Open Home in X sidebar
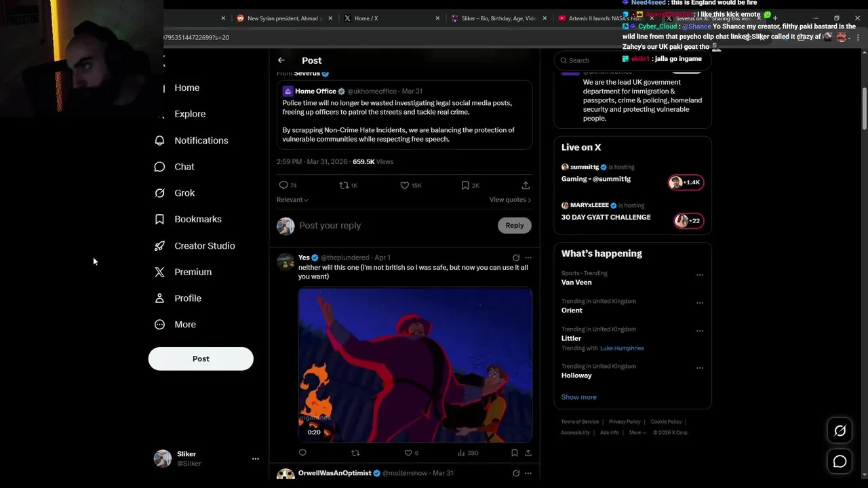The image size is (868, 488). pos(186,87)
